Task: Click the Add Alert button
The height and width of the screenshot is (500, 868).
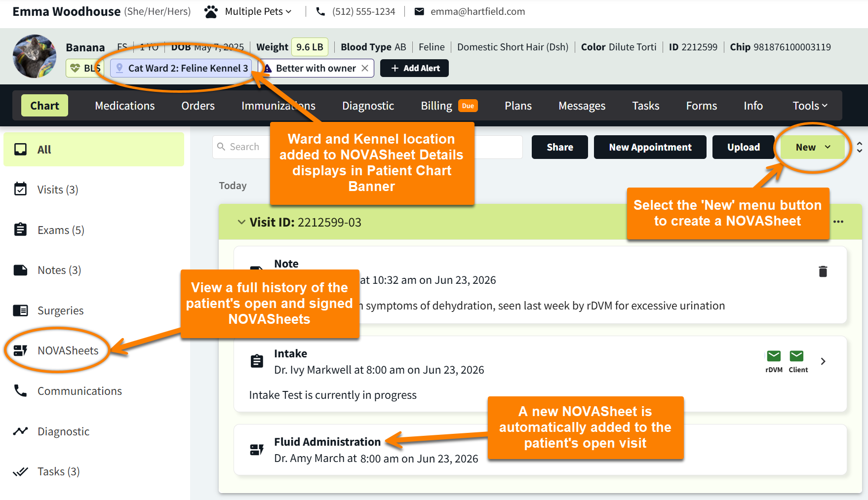Action: coord(414,68)
